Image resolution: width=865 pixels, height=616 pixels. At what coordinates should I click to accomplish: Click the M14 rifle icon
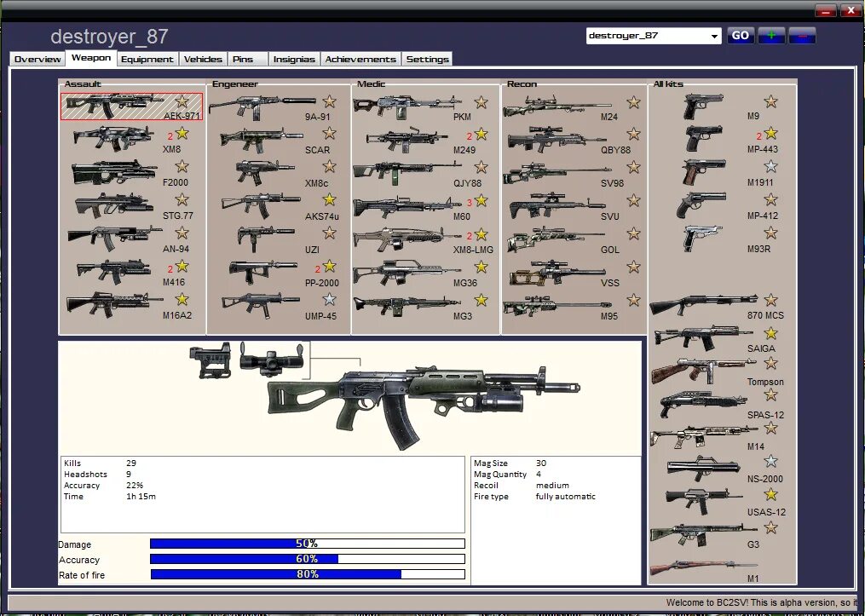tap(704, 437)
